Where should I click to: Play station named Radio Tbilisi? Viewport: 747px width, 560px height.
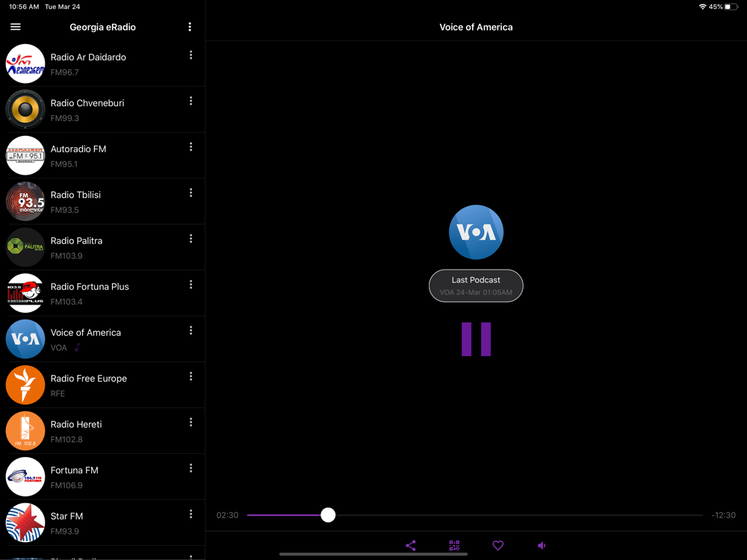point(75,195)
